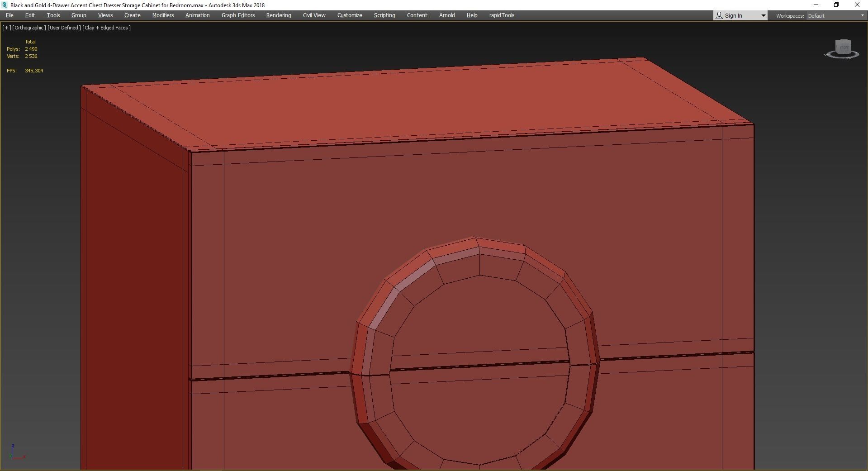Open the Sign In dropdown

click(740, 15)
